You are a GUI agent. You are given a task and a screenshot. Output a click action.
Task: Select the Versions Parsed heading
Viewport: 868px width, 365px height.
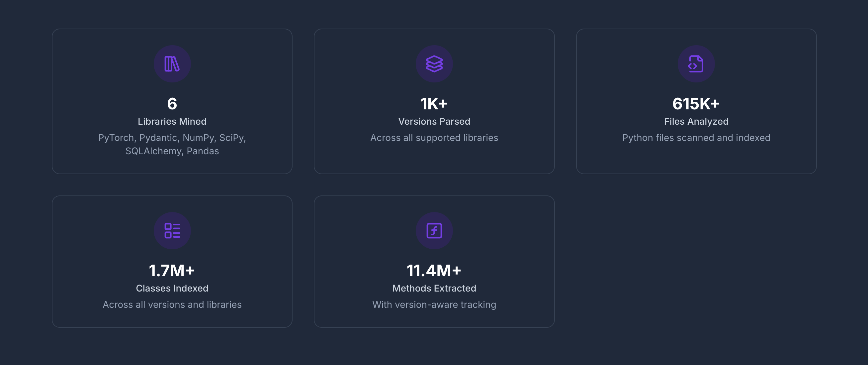click(x=434, y=121)
